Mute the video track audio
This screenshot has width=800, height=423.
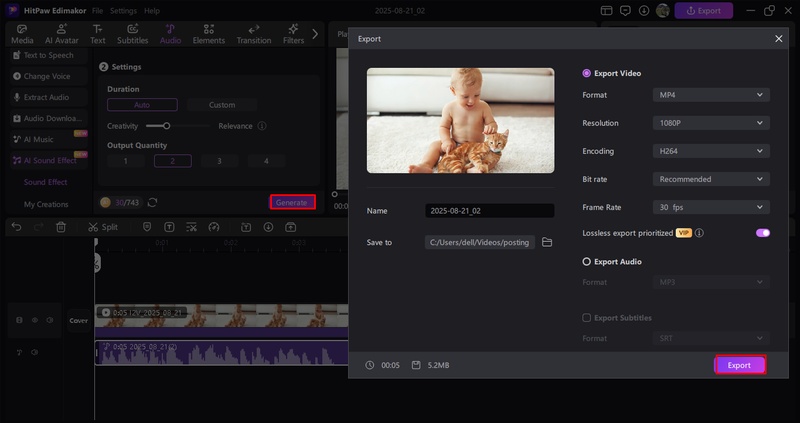tap(50, 320)
